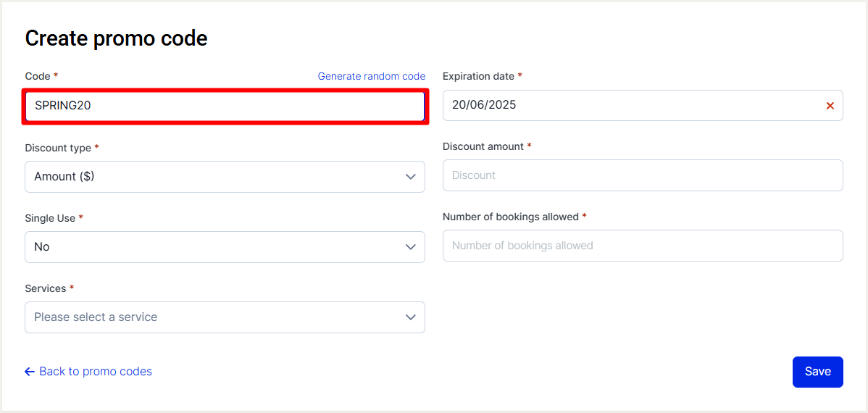
Task: Clear the expiration date with the red X
Action: [830, 106]
